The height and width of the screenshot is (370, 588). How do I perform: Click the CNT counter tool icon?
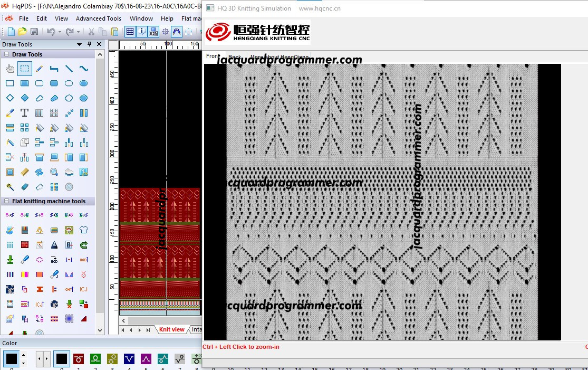69,289
